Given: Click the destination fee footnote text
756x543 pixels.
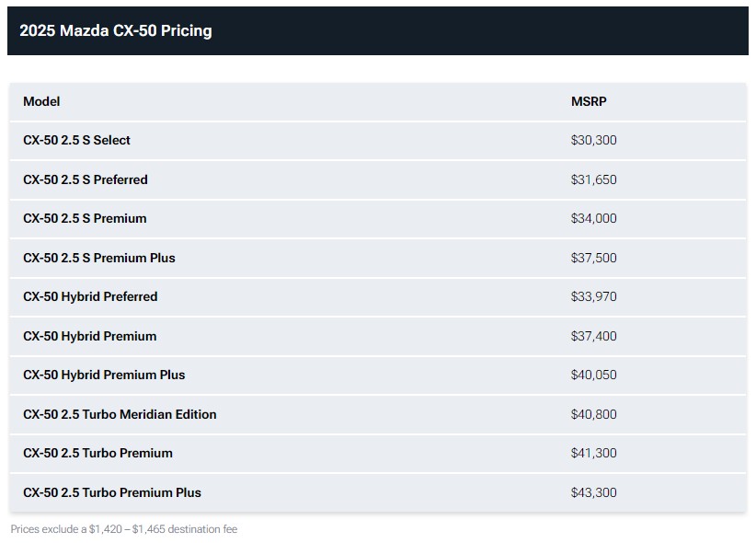Looking at the screenshot, I should point(124,529).
